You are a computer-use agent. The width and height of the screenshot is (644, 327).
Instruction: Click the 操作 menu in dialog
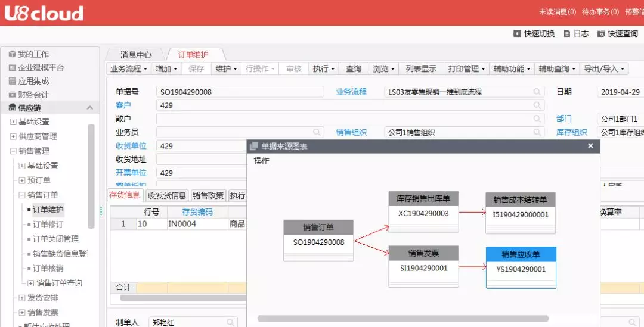point(262,161)
